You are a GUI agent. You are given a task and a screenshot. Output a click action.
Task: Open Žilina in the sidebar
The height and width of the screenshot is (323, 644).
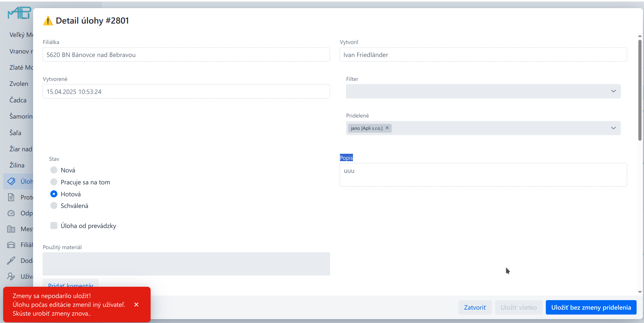[17, 165]
